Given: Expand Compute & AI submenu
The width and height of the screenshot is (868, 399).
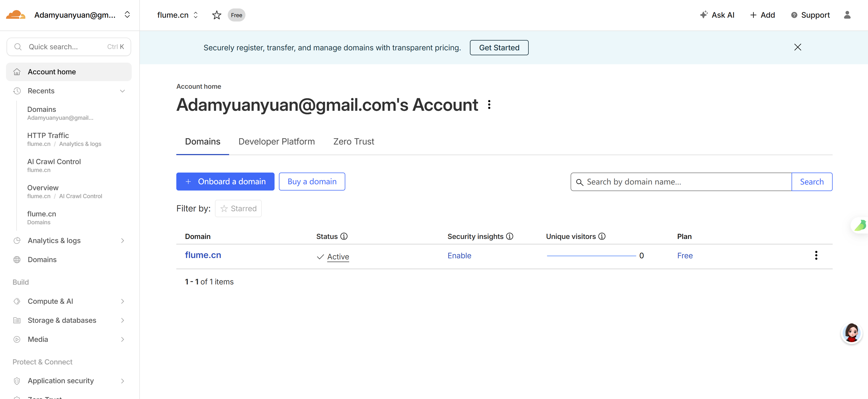Looking at the screenshot, I should tap(122, 301).
